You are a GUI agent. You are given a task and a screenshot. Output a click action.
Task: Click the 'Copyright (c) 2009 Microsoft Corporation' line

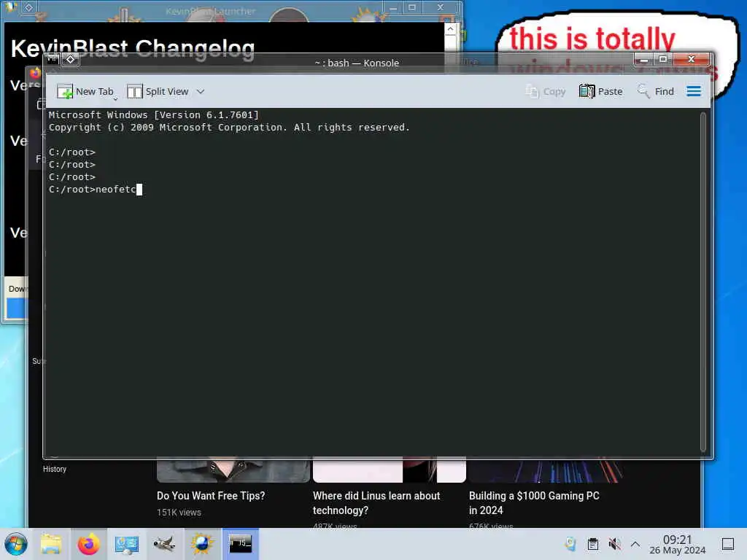[x=229, y=127]
